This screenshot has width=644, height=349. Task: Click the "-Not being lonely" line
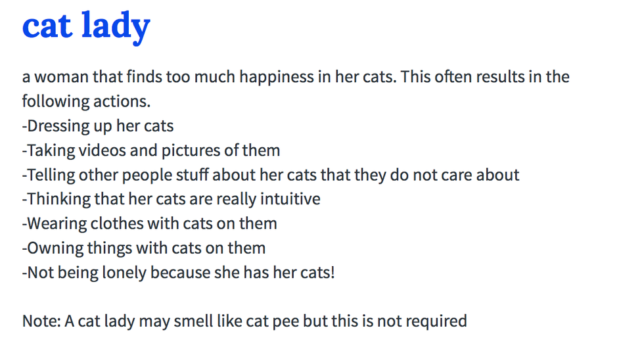click(x=178, y=272)
